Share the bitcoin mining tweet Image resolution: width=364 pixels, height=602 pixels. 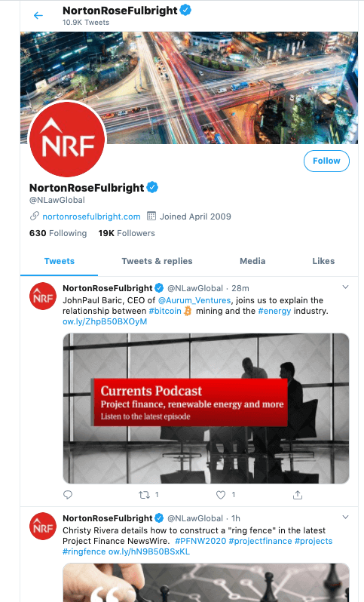pos(298,495)
